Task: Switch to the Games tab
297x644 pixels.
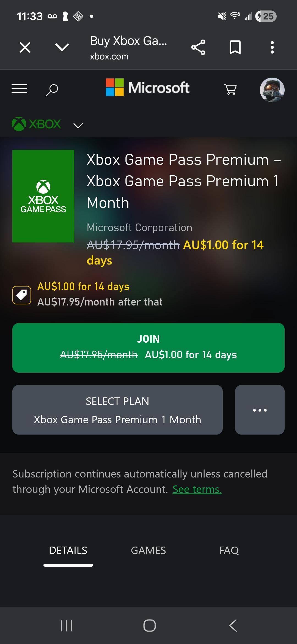Action: click(148, 550)
